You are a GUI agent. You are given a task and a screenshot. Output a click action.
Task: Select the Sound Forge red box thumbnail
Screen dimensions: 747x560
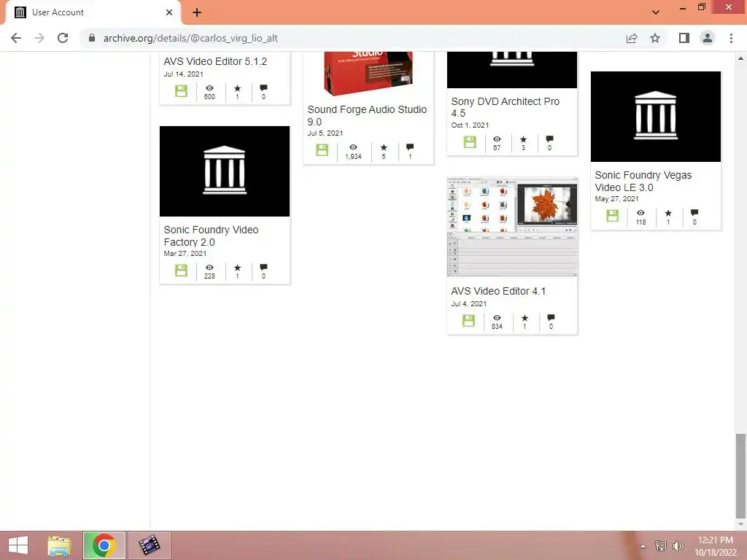pyautogui.click(x=368, y=74)
